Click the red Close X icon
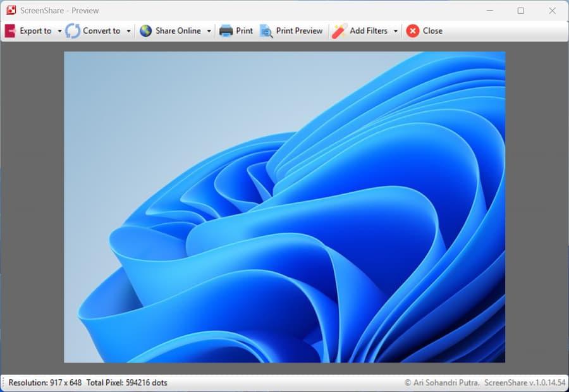Image resolution: width=569 pixels, height=392 pixels. (413, 31)
